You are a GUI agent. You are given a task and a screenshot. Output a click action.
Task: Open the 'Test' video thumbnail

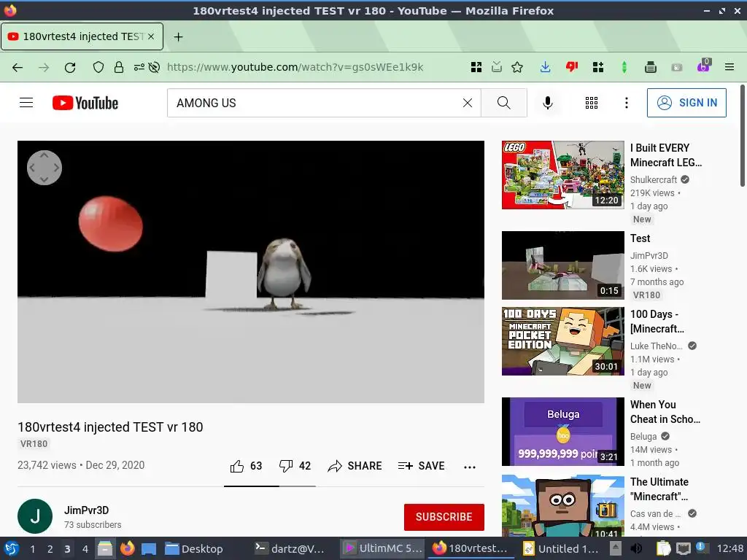click(563, 265)
